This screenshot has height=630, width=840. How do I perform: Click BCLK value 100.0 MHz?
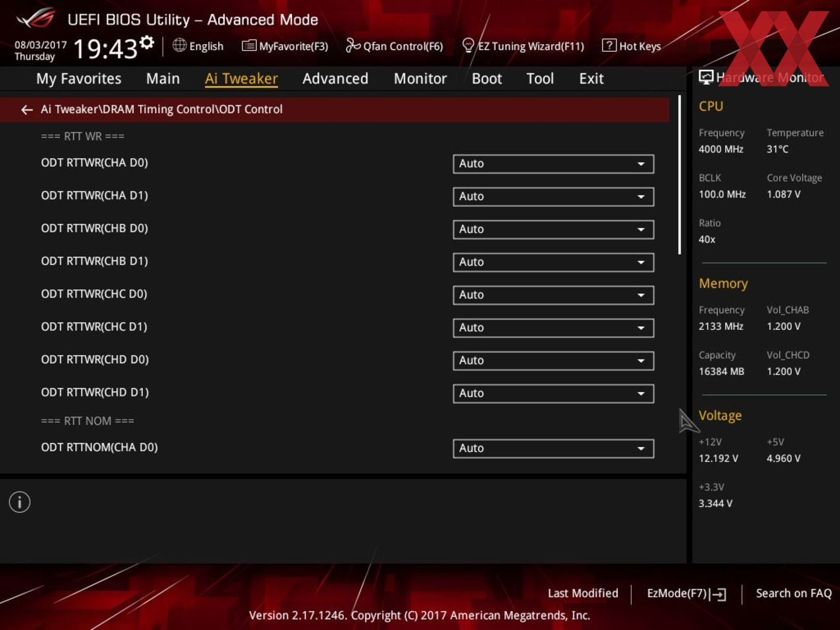722,194
